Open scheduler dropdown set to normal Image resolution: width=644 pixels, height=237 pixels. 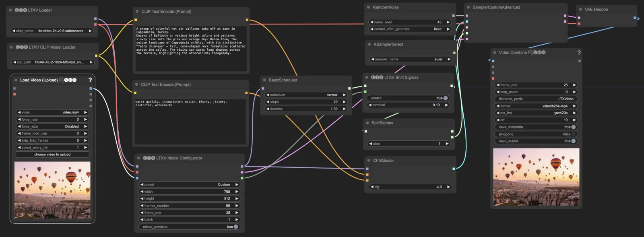pyautogui.click(x=306, y=95)
